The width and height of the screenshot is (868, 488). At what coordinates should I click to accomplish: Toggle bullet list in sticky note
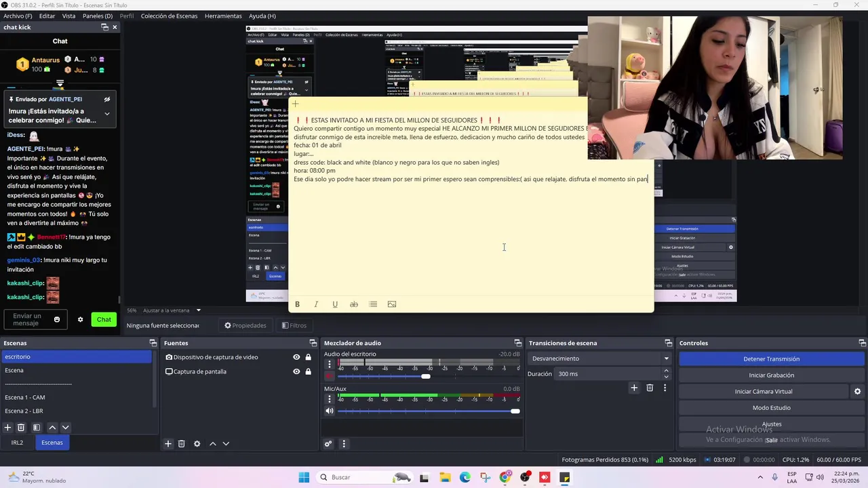click(373, 304)
